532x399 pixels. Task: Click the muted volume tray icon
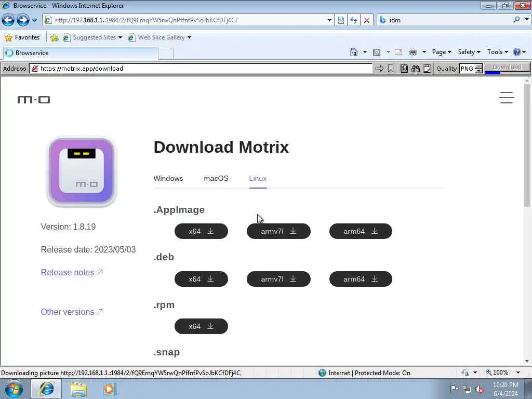click(480, 389)
